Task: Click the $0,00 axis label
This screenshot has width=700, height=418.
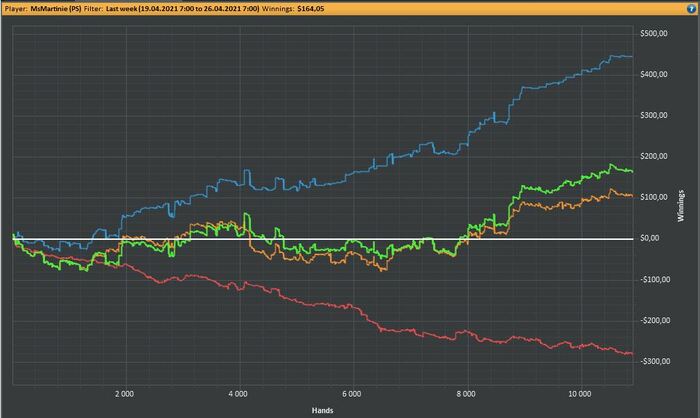Action: pos(650,238)
